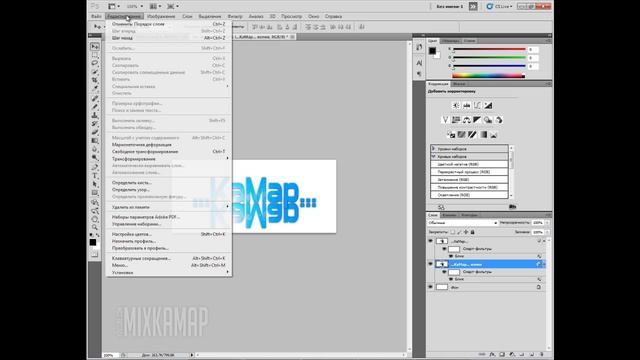Open the Установки submenu
Screen dimensions: 640x360
point(169,272)
